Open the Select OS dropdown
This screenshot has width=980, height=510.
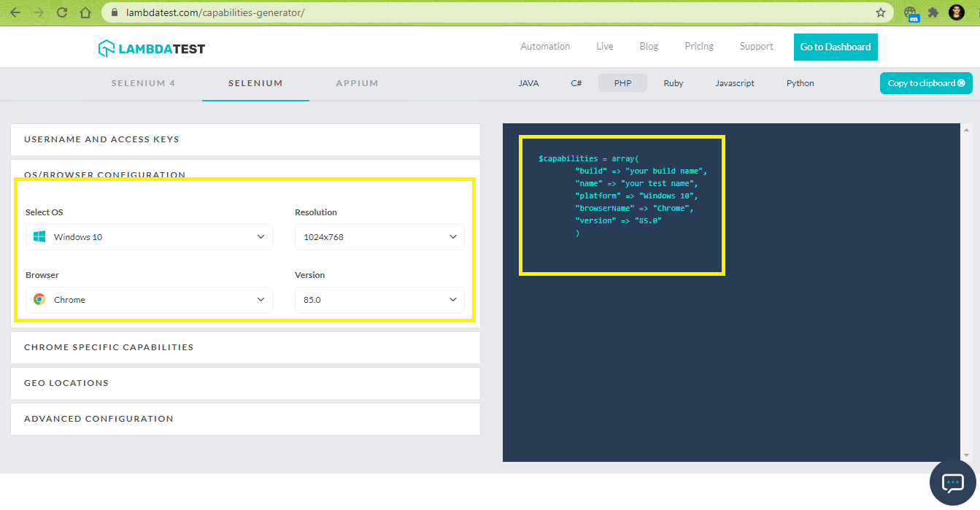tap(149, 237)
